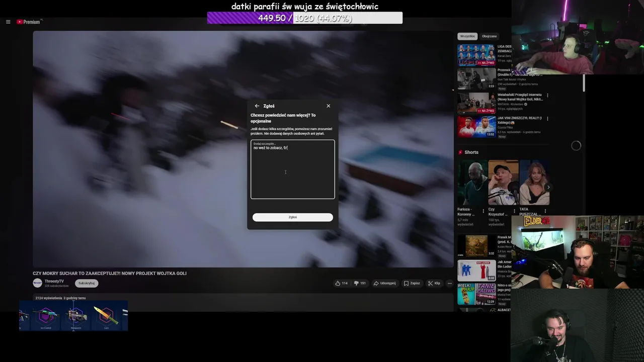The height and width of the screenshot is (362, 644).
Task: Click Lore knife skin item
Action: point(106,317)
